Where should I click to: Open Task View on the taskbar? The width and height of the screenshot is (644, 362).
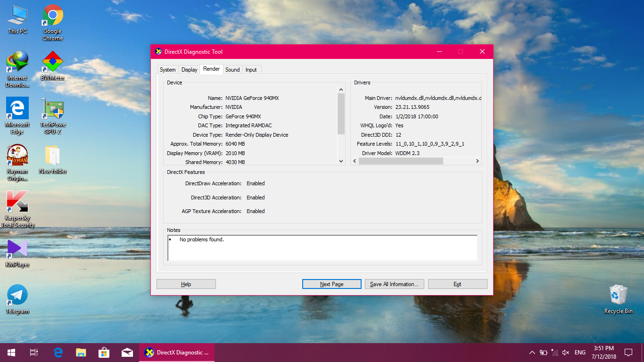coord(33,353)
